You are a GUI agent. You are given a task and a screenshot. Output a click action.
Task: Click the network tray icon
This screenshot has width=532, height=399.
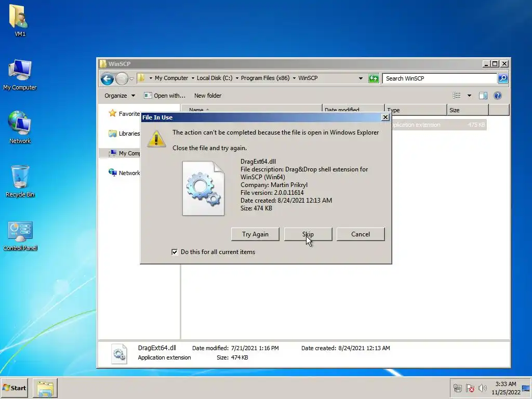point(457,388)
